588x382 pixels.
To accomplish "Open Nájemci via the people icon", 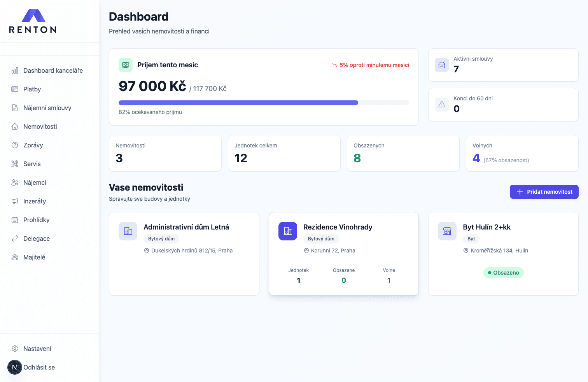I will (x=14, y=182).
